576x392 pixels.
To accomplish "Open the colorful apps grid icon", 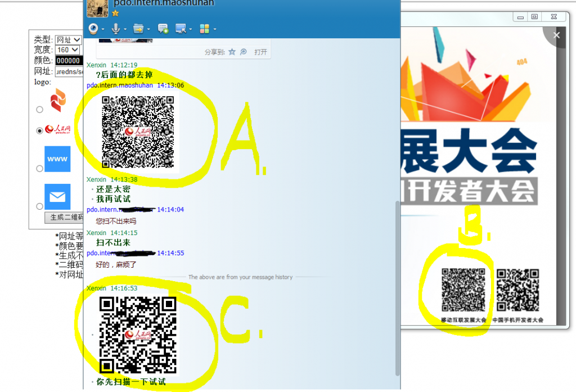I will 204,29.
